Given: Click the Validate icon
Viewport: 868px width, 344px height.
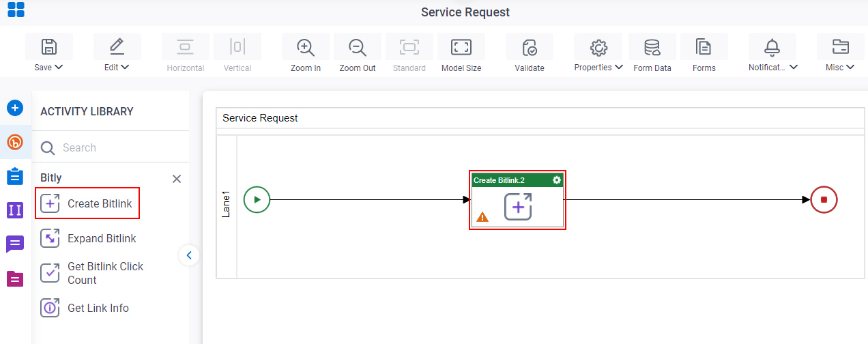Looking at the screenshot, I should coord(530,46).
